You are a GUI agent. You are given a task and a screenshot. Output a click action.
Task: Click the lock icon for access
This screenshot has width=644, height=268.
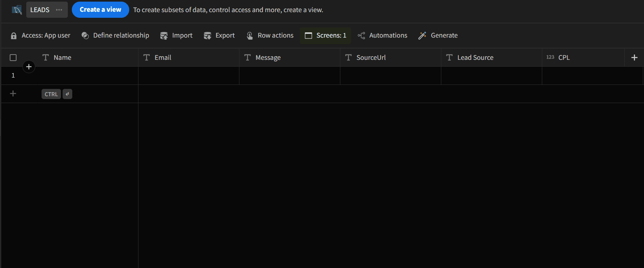click(x=14, y=36)
